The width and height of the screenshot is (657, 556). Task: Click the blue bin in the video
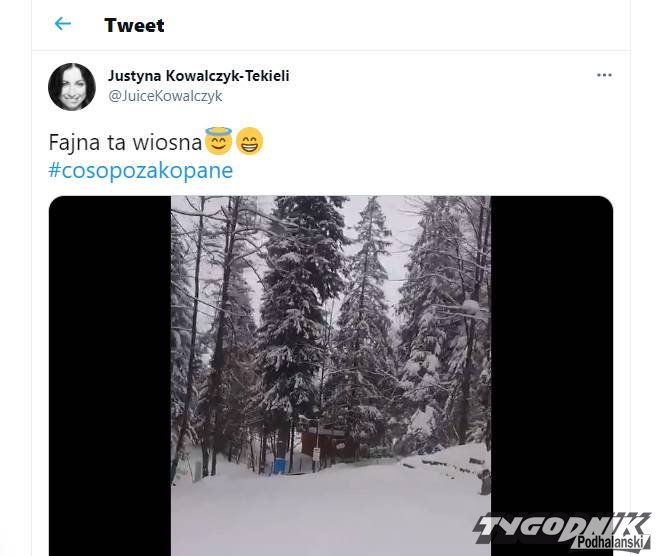pos(280,466)
